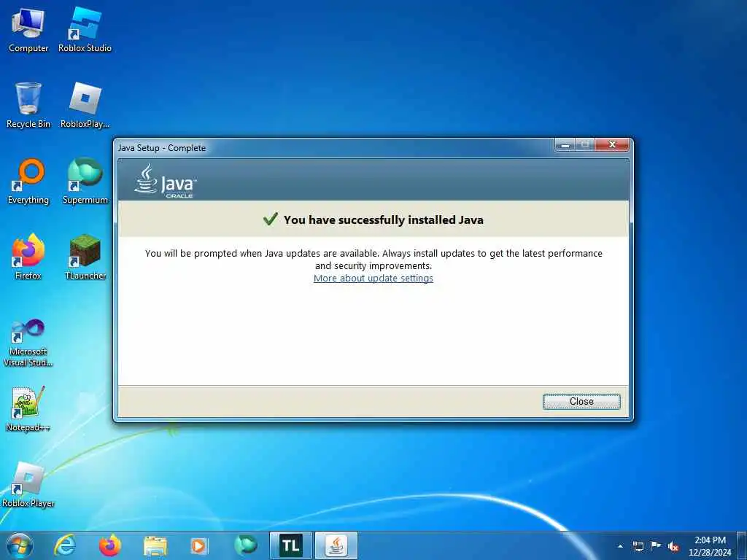Viewport: 747px width, 560px height.
Task: Open the Action Center flag icon
Action: click(656, 545)
